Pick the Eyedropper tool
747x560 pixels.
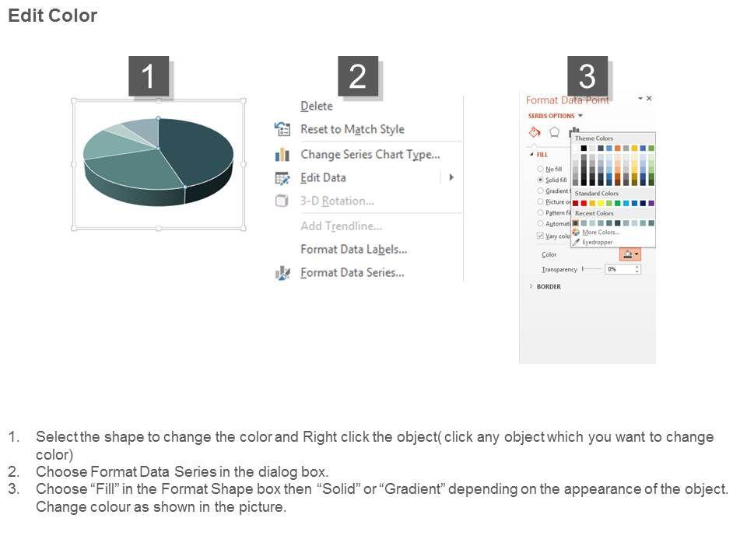coord(576,242)
